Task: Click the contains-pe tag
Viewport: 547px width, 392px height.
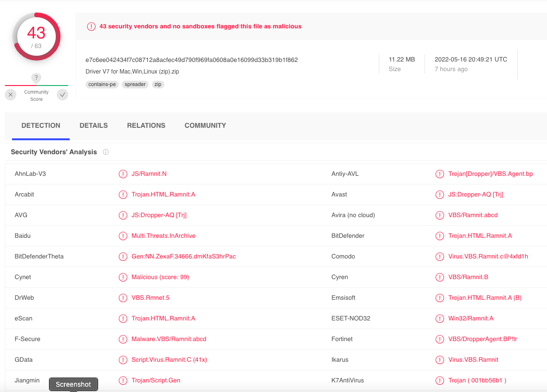Action: pyautogui.click(x=102, y=85)
